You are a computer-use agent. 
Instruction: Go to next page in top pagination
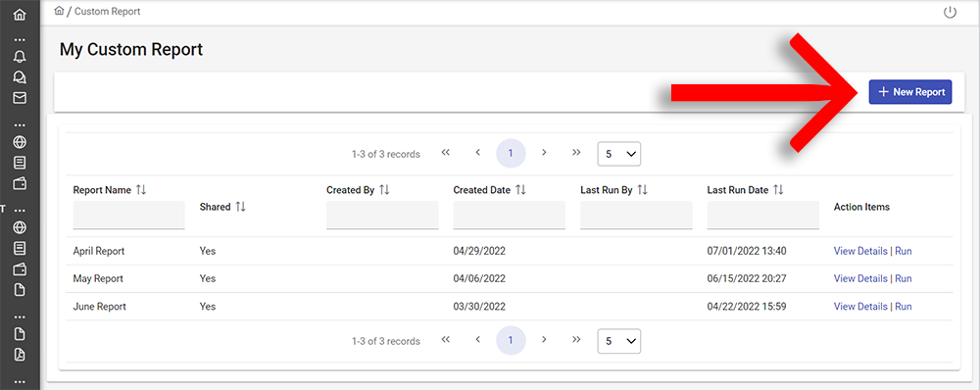pos(544,153)
